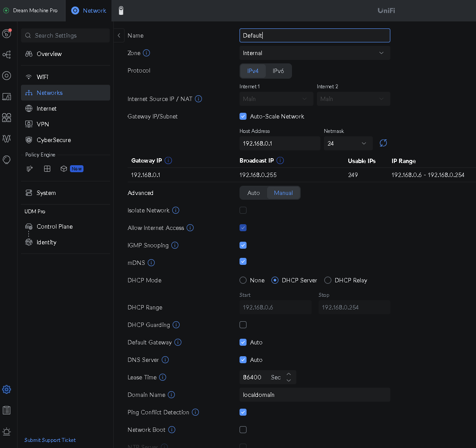Open the Policy Engine table grid icon
This screenshot has height=448, width=476.
point(47,169)
